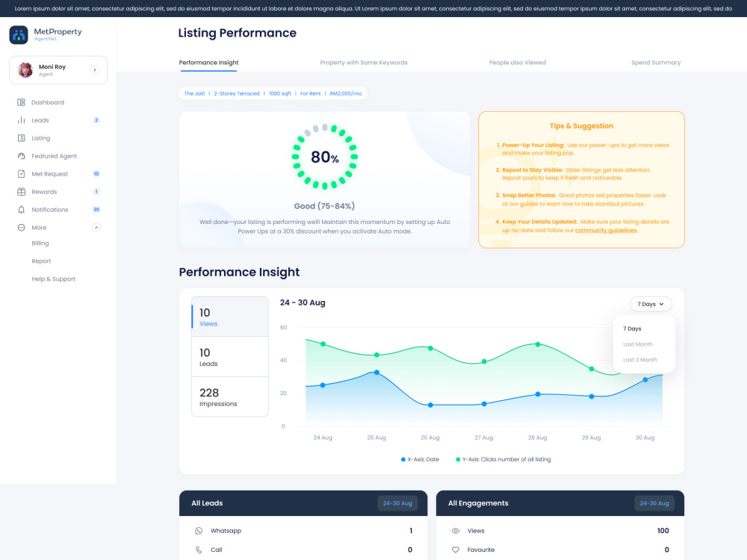Choose 7 Days in the dropdown list
The width and height of the screenshot is (747, 560).
[632, 329]
